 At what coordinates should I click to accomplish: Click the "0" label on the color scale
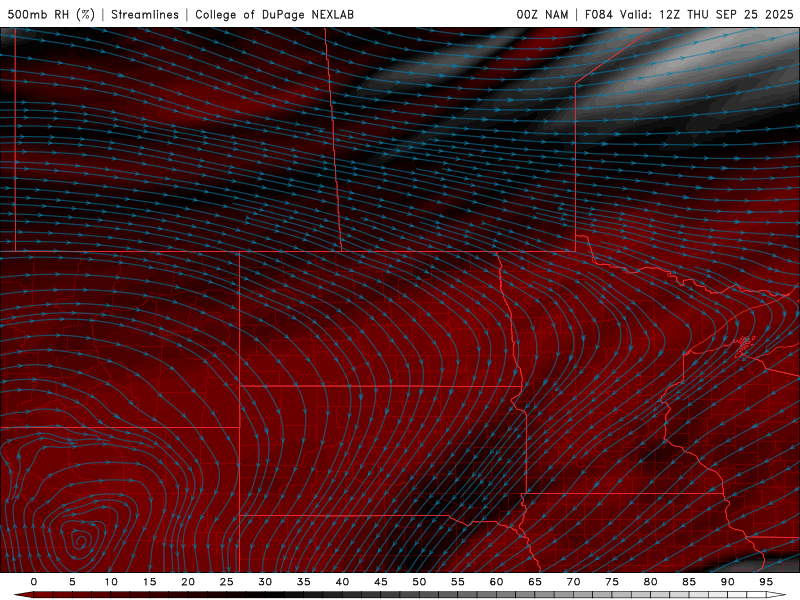click(34, 582)
